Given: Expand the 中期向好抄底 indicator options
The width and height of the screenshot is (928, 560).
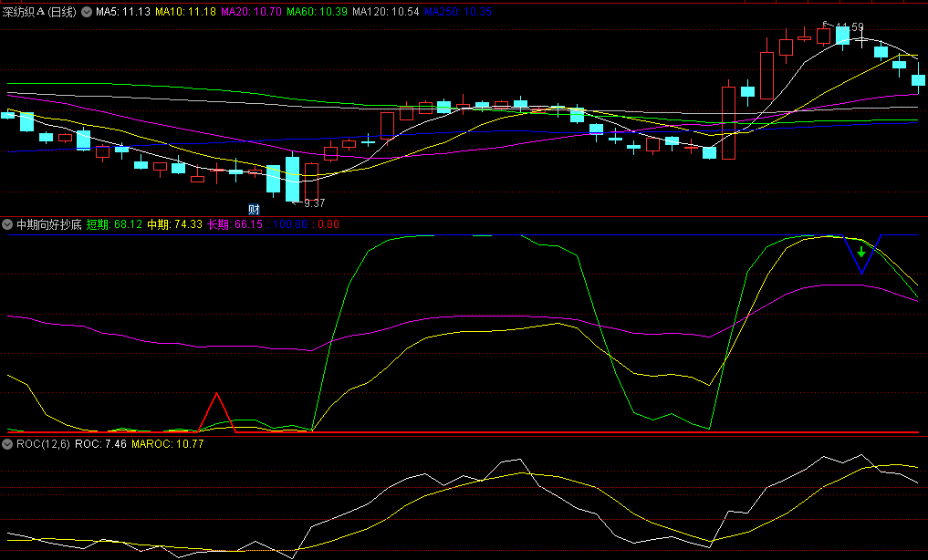Looking at the screenshot, I should pyautogui.click(x=7, y=224).
